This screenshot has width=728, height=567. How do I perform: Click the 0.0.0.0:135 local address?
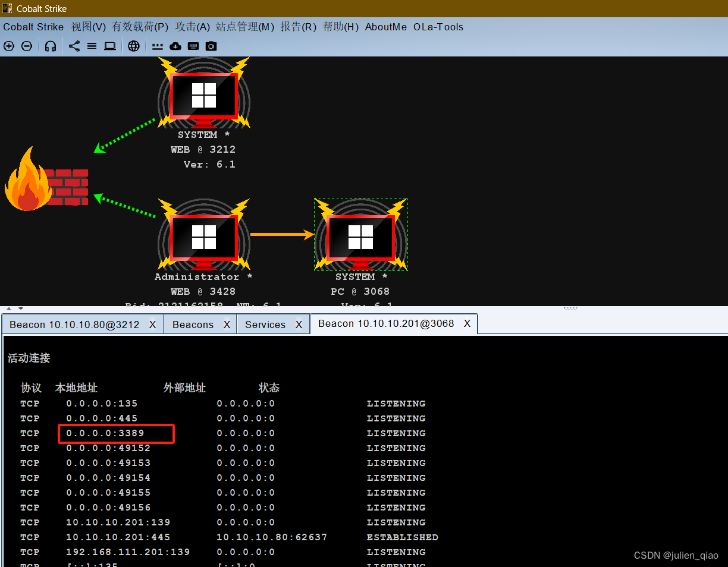click(x=102, y=404)
